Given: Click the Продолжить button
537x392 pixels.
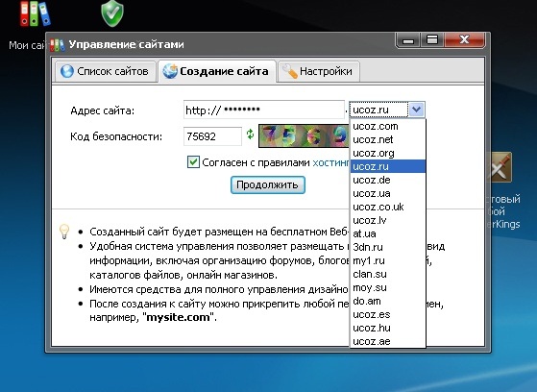Looking at the screenshot, I should click(267, 185).
